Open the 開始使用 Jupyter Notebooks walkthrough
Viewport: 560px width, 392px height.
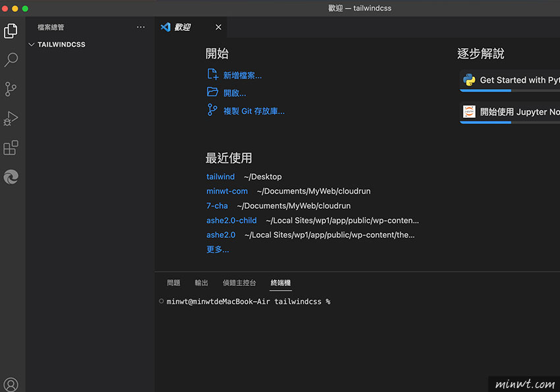pyautogui.click(x=510, y=112)
